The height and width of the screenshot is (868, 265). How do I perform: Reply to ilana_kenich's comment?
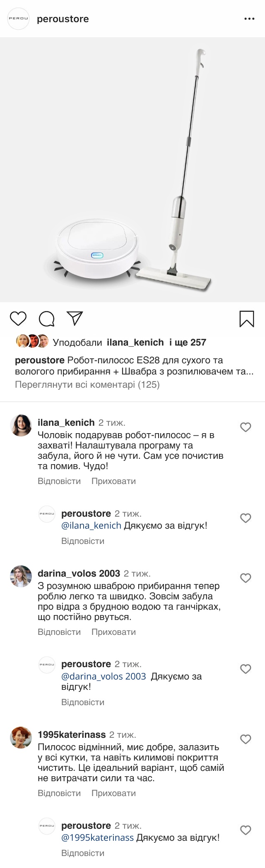click(59, 481)
